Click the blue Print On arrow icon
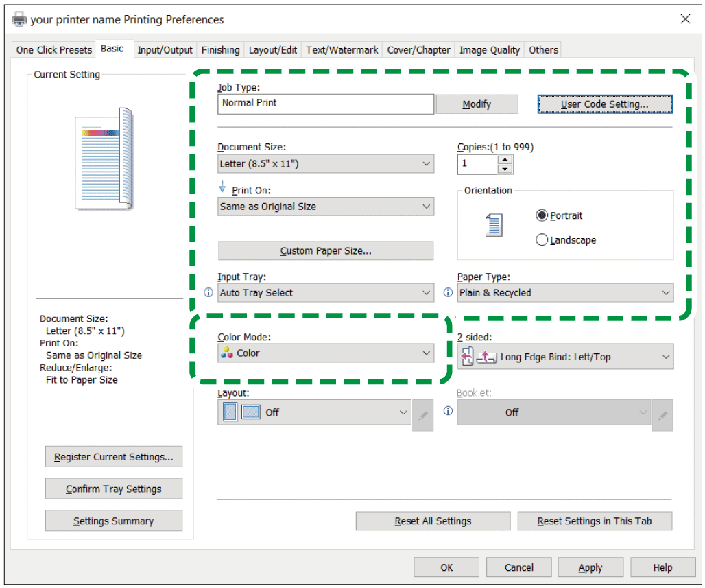This screenshot has height=588, width=705. click(x=222, y=189)
